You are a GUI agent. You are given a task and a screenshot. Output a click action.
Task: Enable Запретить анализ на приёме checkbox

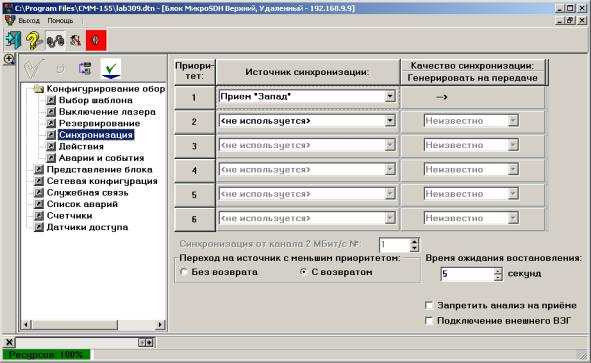(429, 305)
